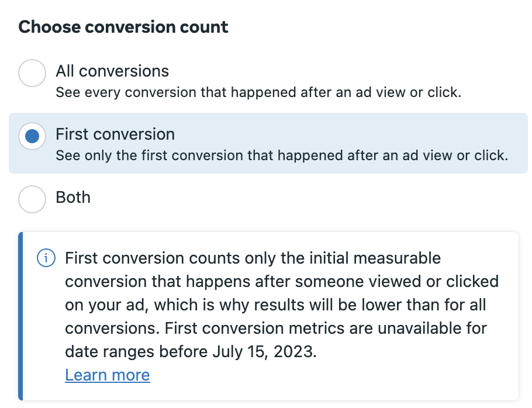Click the 'First conversion' option label
Image resolution: width=532 pixels, height=408 pixels.
115,134
